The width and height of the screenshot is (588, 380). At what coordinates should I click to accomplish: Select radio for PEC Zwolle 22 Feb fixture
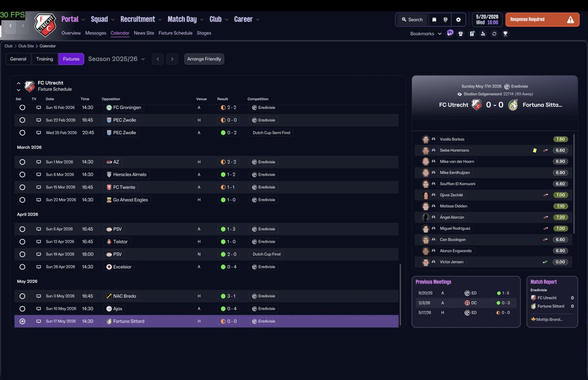click(x=22, y=120)
